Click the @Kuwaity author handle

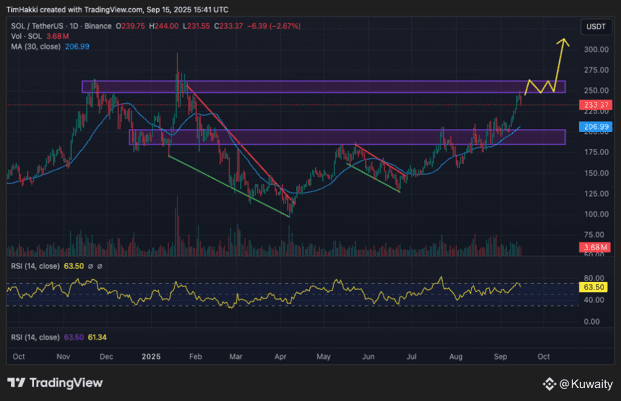click(584, 383)
